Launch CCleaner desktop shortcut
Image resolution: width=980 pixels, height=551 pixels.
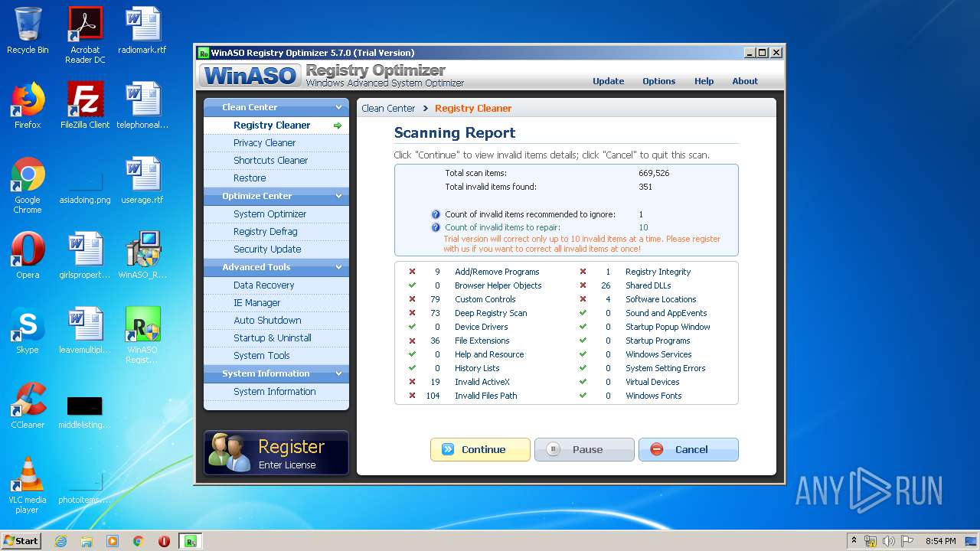28,406
